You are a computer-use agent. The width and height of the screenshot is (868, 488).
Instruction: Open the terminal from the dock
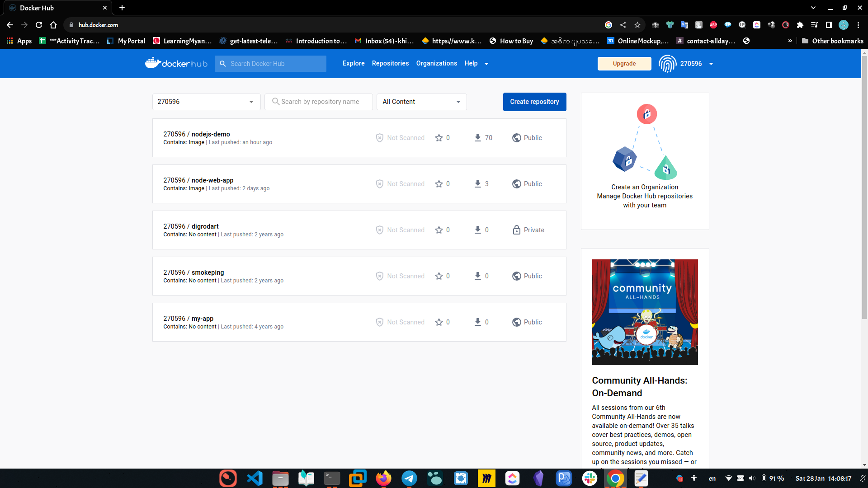point(332,478)
